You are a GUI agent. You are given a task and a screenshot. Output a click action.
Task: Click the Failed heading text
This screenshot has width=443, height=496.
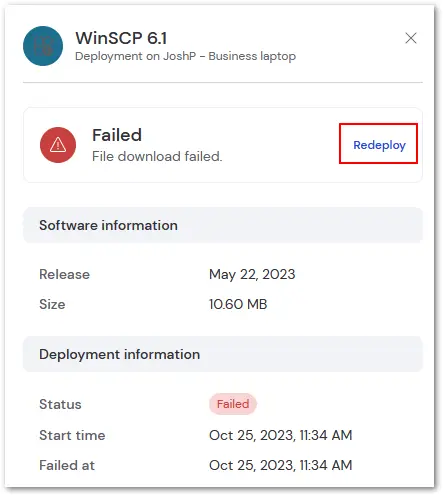point(117,135)
